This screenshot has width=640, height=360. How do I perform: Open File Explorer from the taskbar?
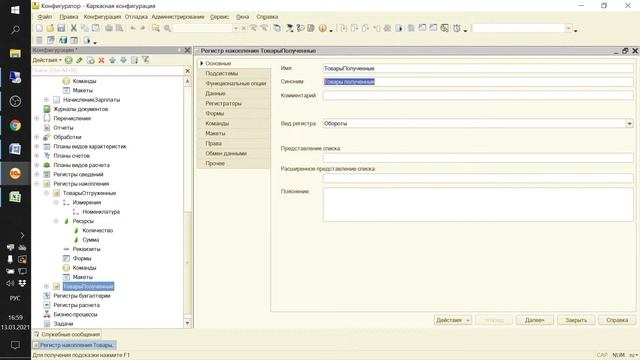pos(15,53)
